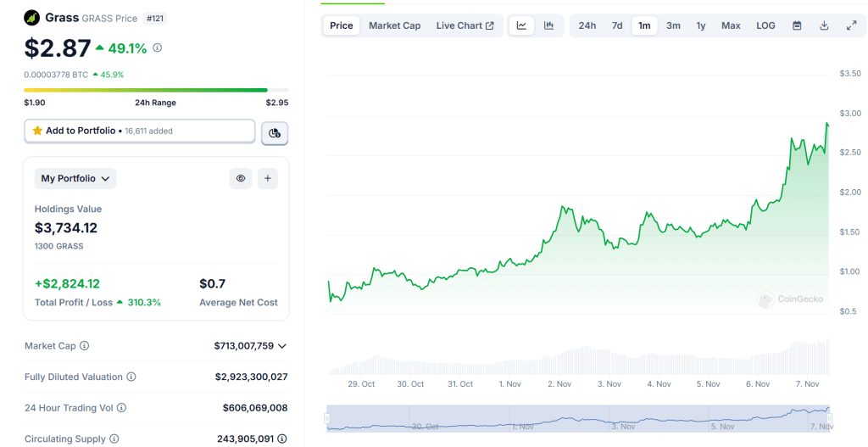Set chart range to Max
868x447 pixels.
coord(731,25)
